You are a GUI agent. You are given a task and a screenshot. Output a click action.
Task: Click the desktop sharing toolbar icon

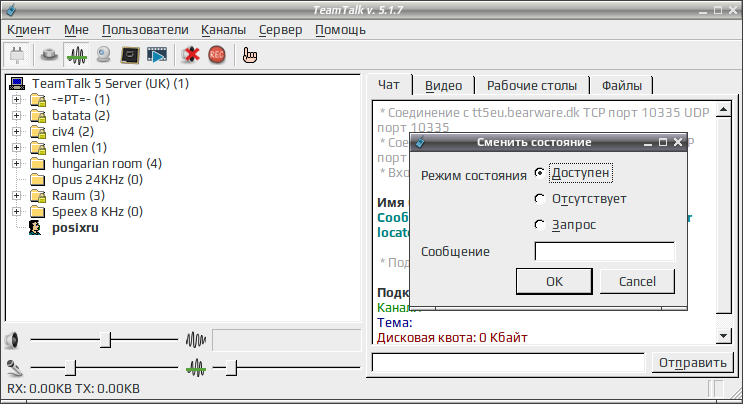130,55
